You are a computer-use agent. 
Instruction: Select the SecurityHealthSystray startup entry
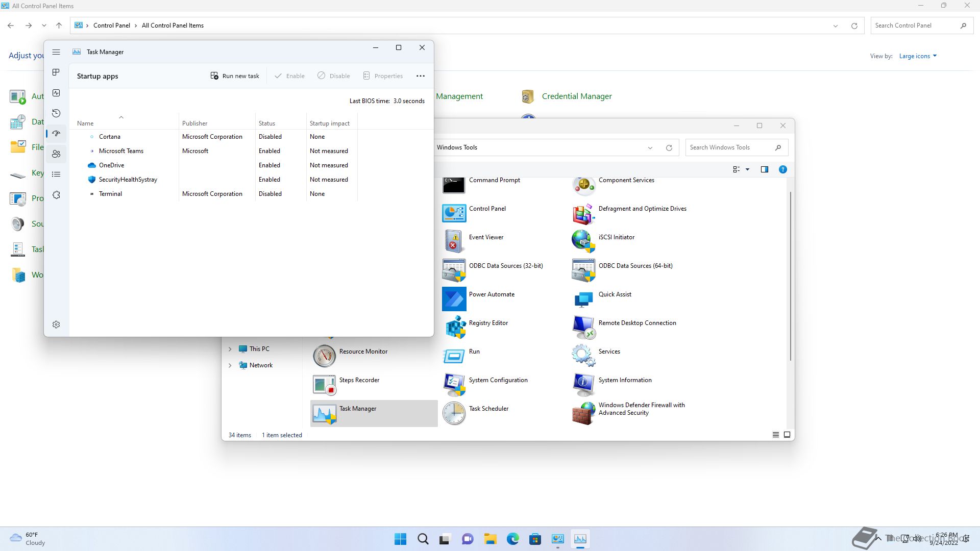(213, 180)
